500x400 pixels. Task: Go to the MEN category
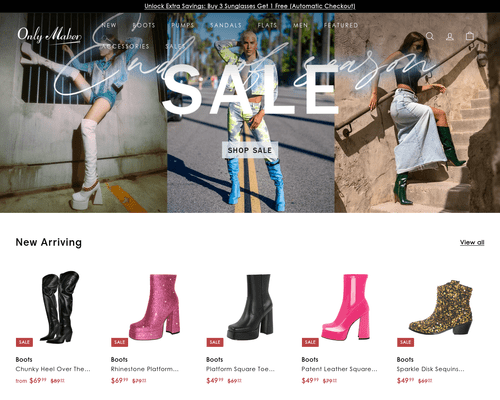pos(300,25)
